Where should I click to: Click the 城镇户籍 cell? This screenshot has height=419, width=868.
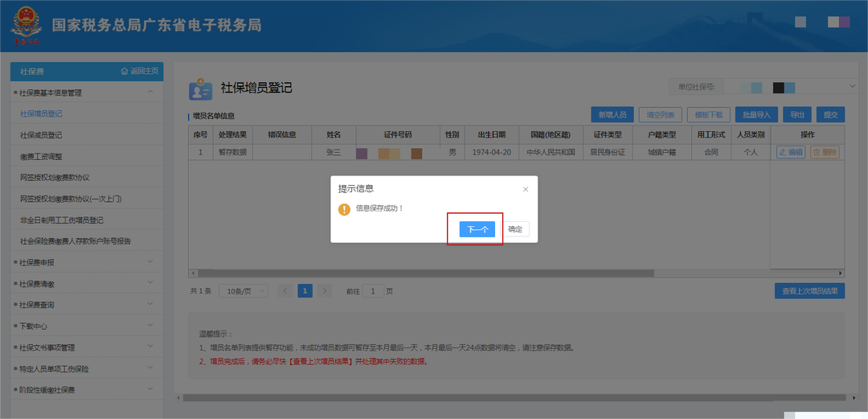point(661,152)
